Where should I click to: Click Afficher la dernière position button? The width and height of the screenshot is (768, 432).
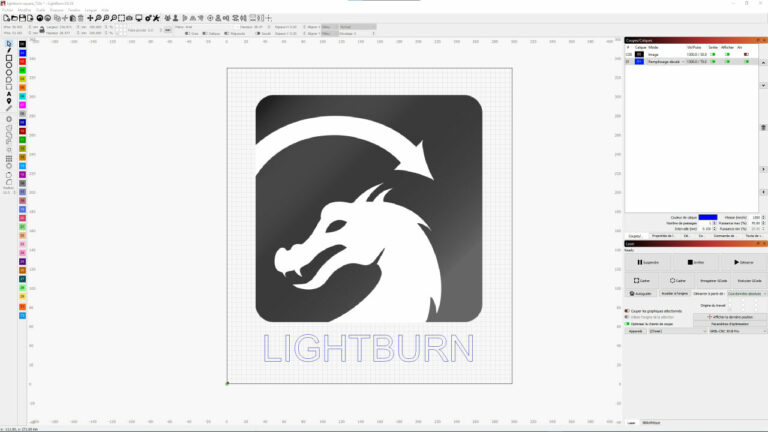(x=730, y=317)
